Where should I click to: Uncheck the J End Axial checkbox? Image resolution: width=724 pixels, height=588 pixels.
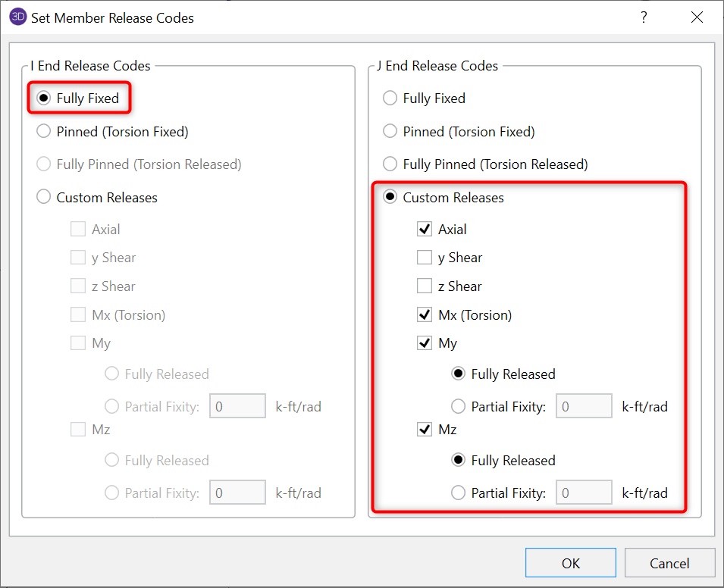point(425,230)
